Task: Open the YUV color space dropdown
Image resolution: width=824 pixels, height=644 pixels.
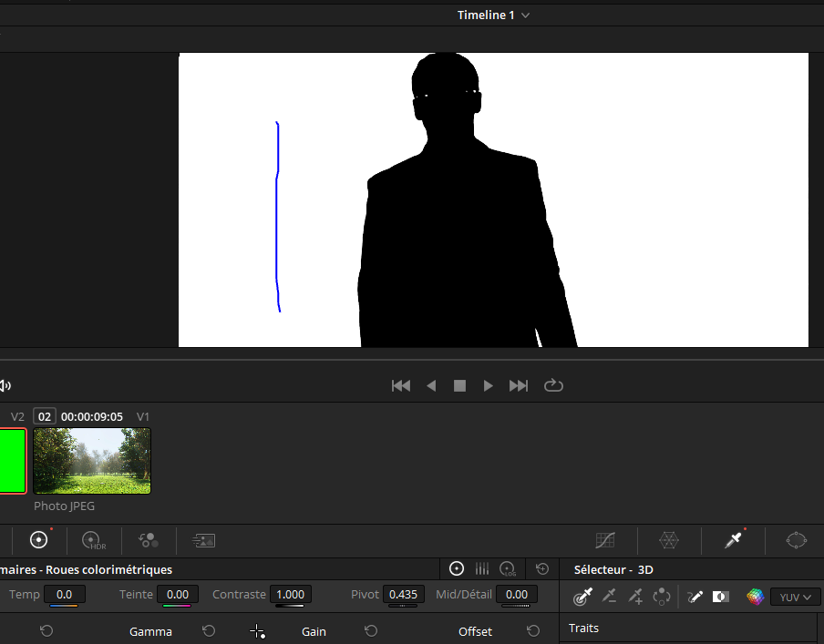Action: point(795,598)
